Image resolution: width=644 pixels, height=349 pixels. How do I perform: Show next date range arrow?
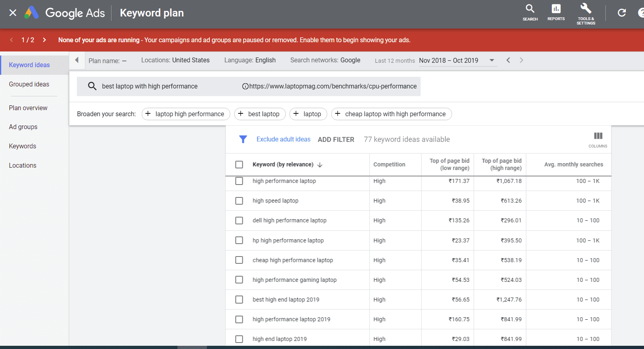click(x=521, y=60)
